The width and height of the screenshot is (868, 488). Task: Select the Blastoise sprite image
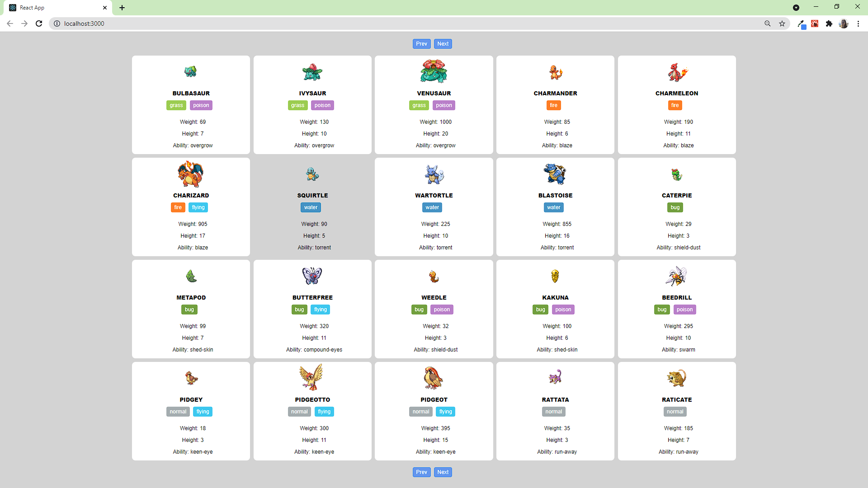(555, 174)
